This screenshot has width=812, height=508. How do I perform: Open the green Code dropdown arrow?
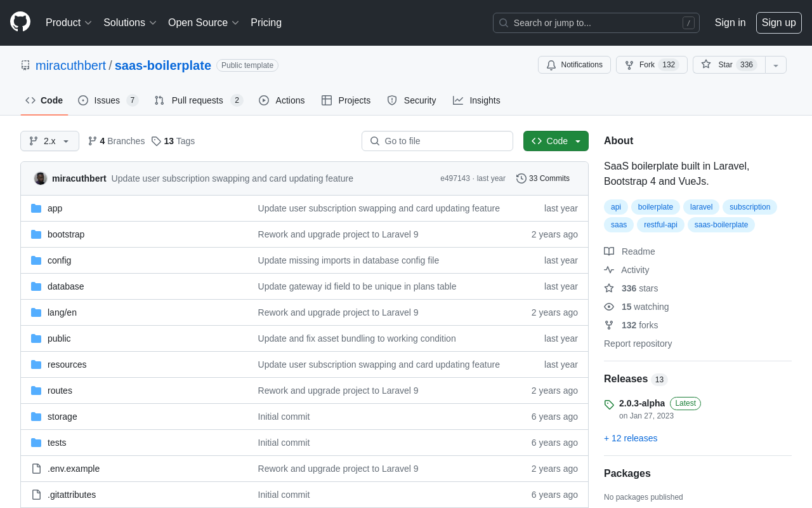click(577, 141)
